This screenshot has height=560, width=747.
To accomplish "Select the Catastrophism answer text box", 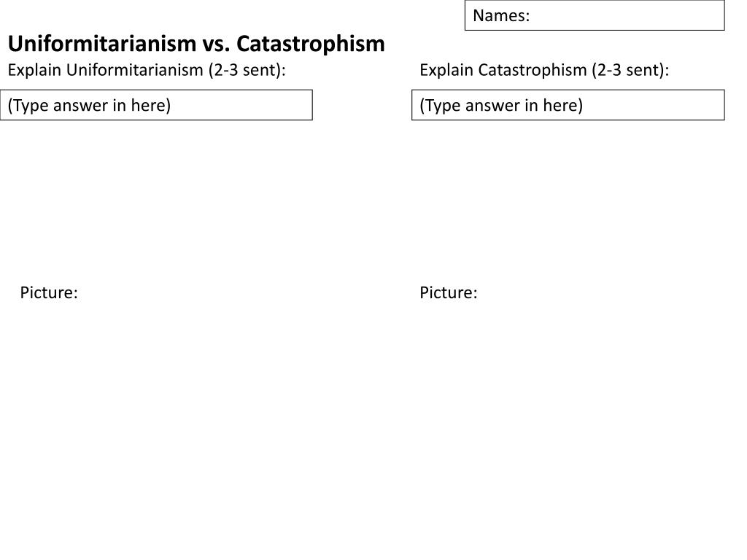I will click(568, 105).
